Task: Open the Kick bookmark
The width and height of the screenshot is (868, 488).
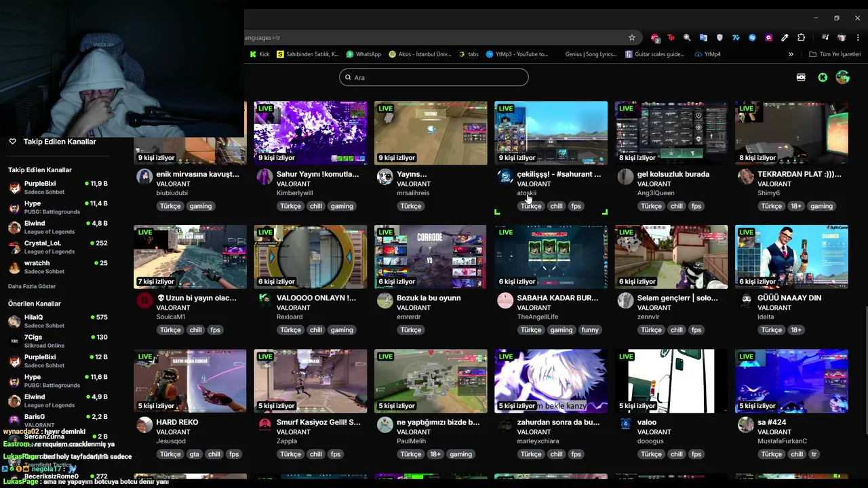Action: coord(259,54)
